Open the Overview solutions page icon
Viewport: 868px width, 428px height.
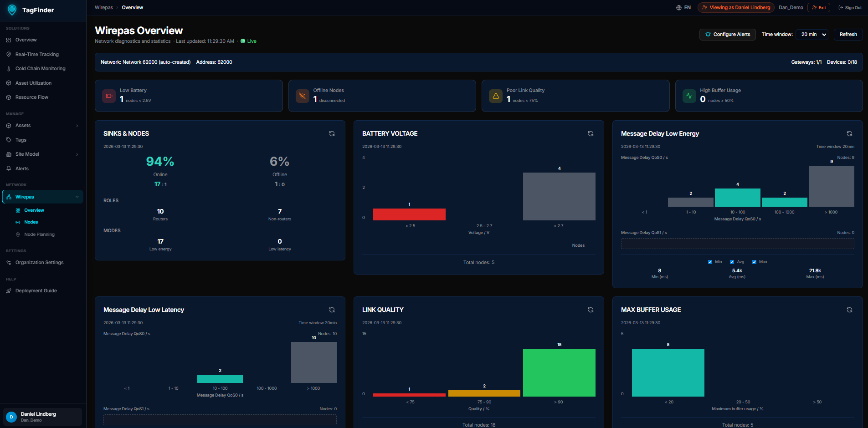click(x=9, y=40)
